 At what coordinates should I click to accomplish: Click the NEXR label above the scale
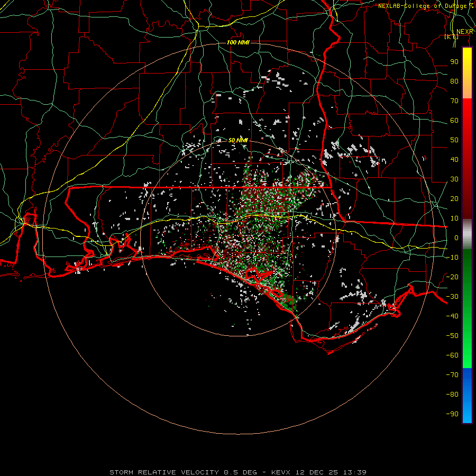[464, 32]
